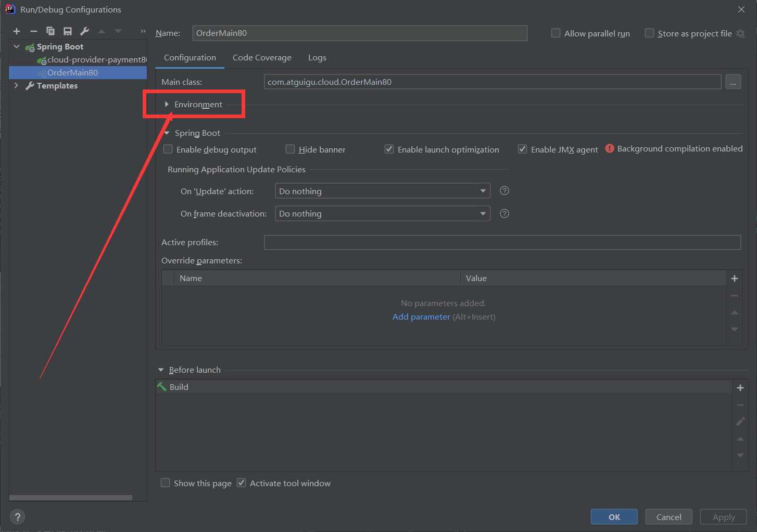Image resolution: width=757 pixels, height=532 pixels.
Task: Check Show this page option
Action: point(166,483)
